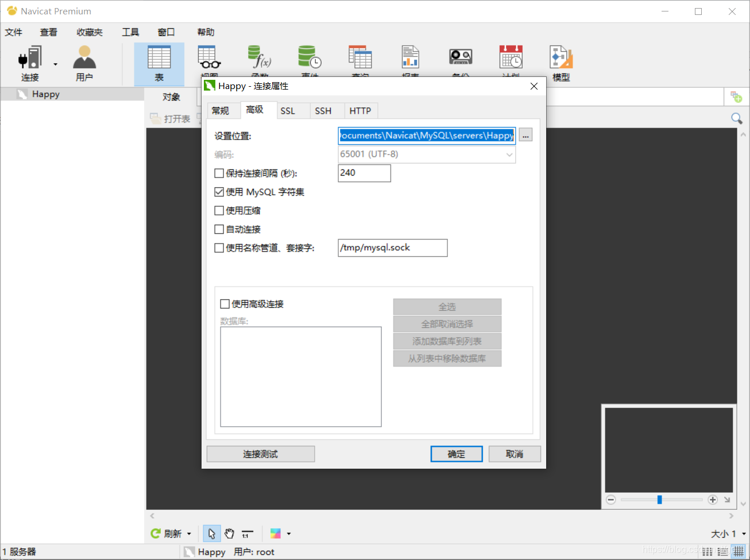Image resolution: width=750 pixels, height=560 pixels.
Task: Click the navigator preview thumbnail
Action: click(x=669, y=450)
